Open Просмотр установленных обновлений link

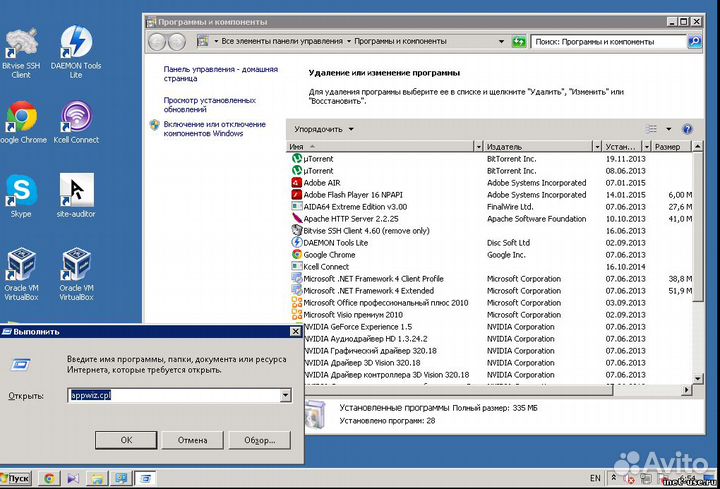tap(209, 106)
